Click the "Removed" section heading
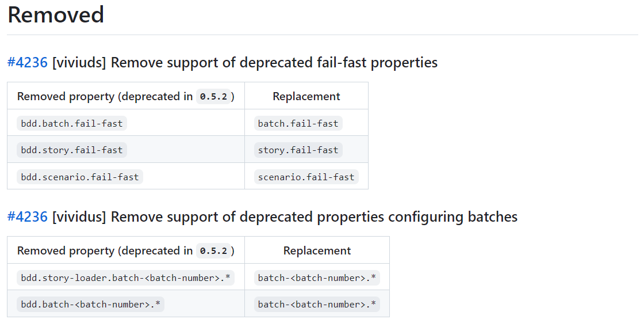644x323 pixels. (56, 15)
